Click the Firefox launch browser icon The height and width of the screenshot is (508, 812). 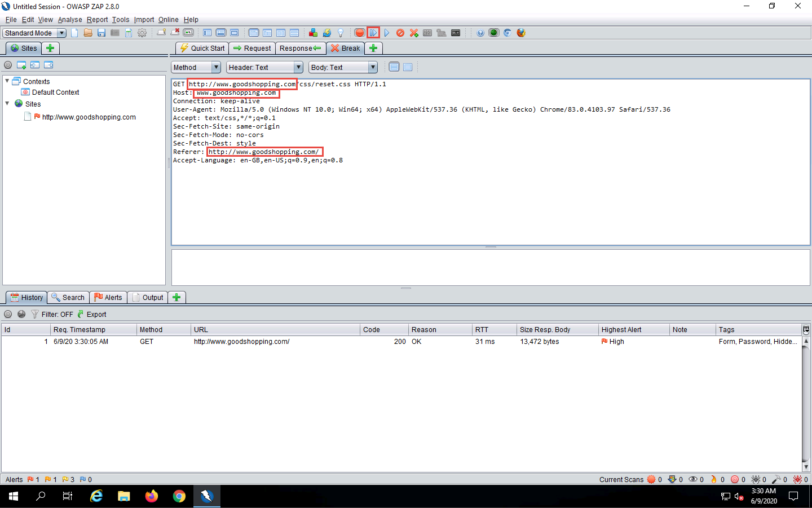521,33
